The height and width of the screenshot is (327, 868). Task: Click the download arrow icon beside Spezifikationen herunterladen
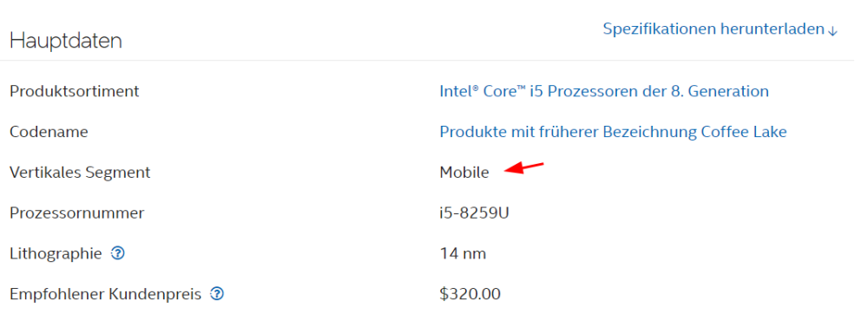[832, 30]
